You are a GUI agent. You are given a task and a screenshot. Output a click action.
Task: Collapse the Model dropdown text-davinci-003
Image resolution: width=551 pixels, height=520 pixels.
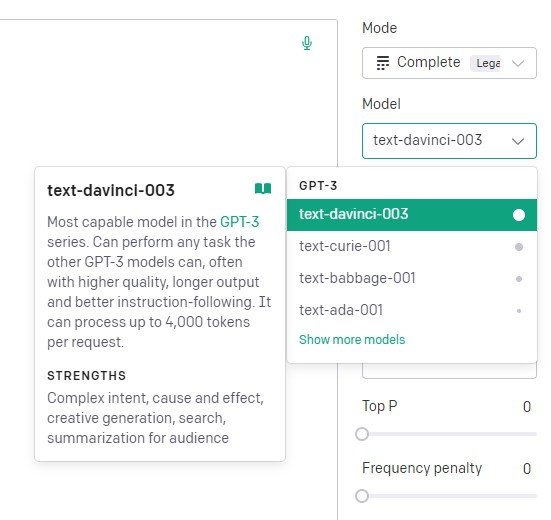(x=449, y=141)
